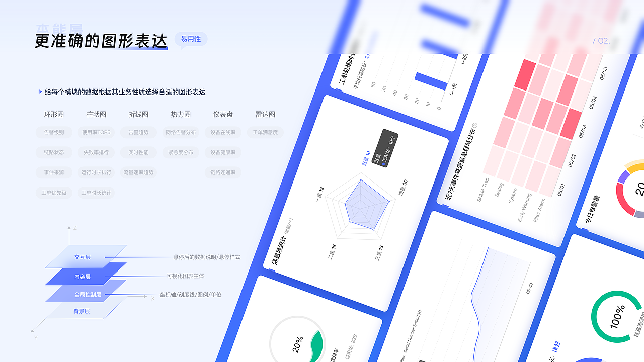Select the 雷达图 chart type heading

265,115
